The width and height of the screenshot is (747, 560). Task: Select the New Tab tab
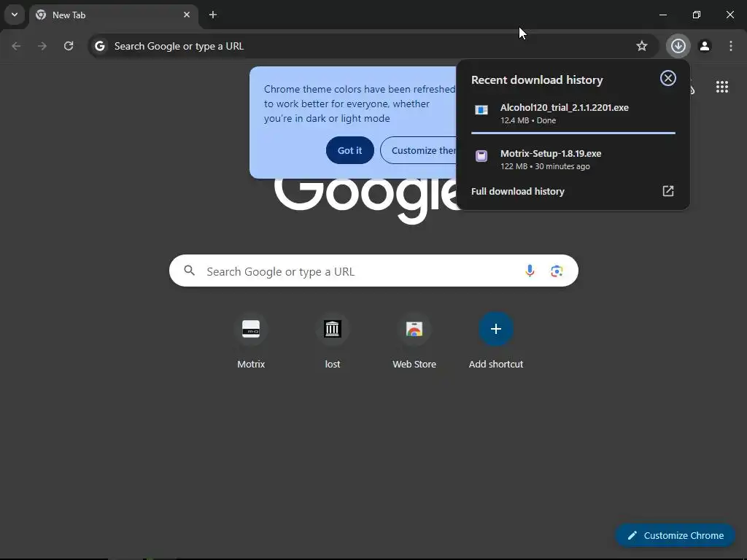(113, 15)
